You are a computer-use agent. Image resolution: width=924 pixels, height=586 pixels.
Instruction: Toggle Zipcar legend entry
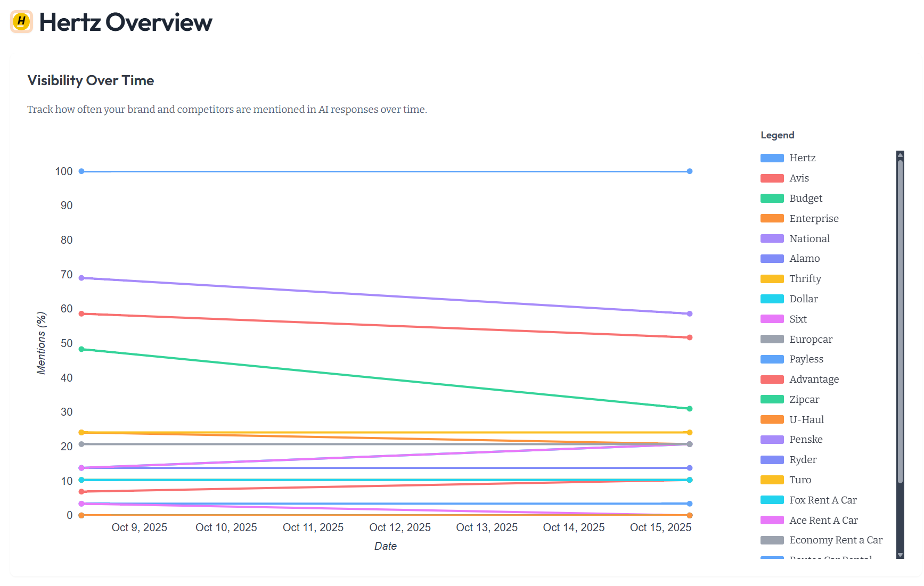[804, 400]
